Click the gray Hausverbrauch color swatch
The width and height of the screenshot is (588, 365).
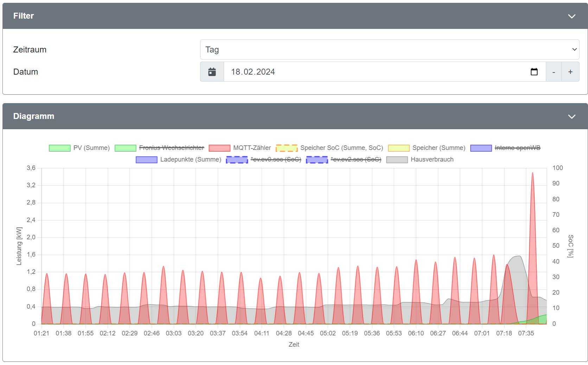click(397, 160)
